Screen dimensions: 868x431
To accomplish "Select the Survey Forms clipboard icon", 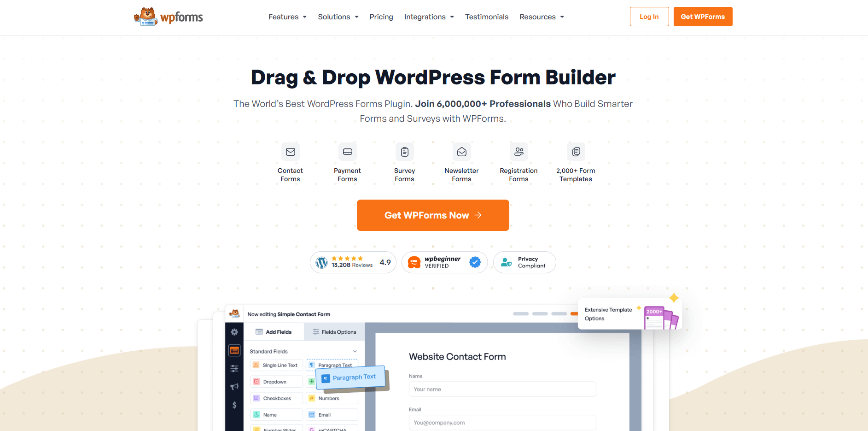I will pyautogui.click(x=405, y=152).
